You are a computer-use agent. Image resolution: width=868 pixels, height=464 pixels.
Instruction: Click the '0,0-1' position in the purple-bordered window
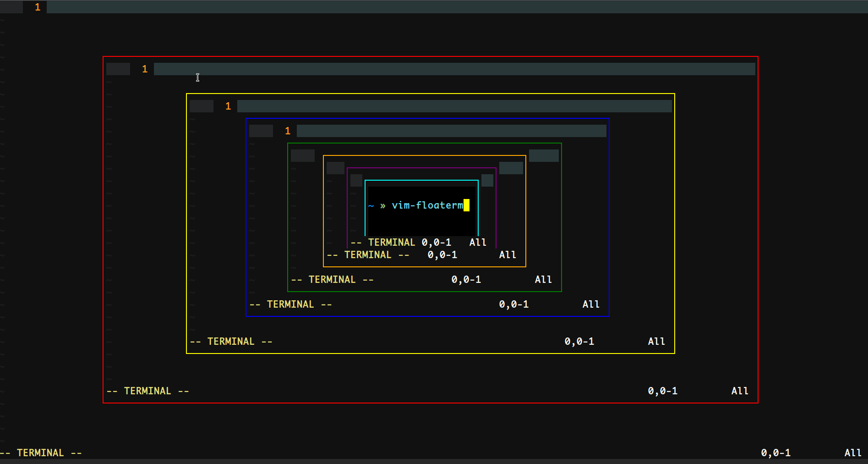coord(437,243)
